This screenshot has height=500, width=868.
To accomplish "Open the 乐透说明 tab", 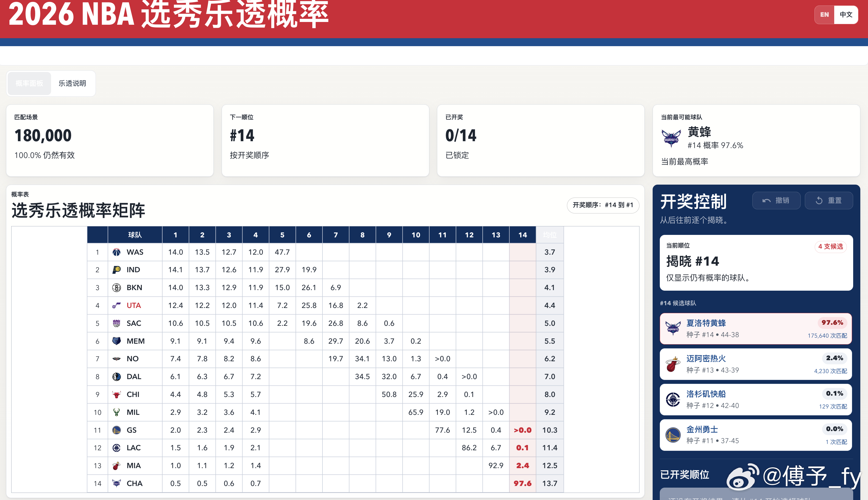I will [72, 84].
